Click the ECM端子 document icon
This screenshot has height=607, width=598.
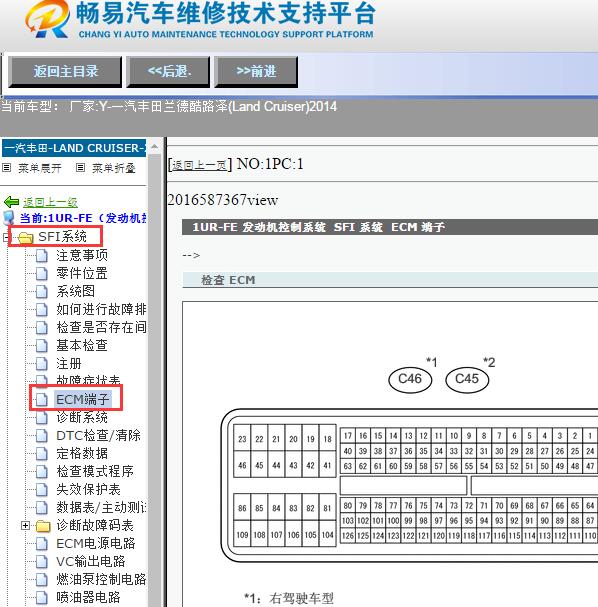tap(41, 400)
